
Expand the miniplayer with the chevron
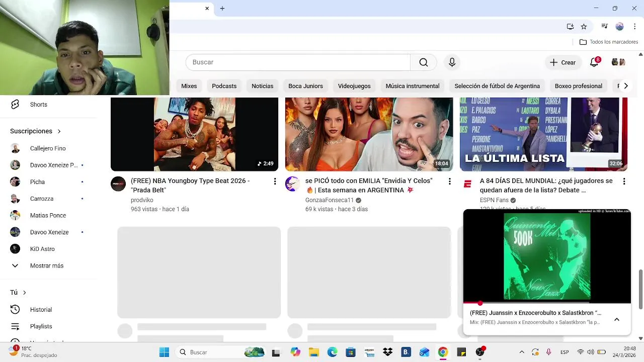point(616,320)
